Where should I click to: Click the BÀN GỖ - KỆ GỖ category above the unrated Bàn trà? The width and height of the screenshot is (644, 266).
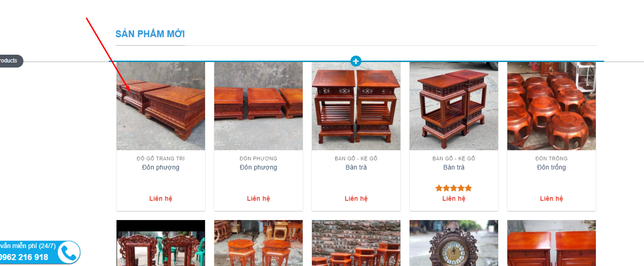tap(356, 158)
